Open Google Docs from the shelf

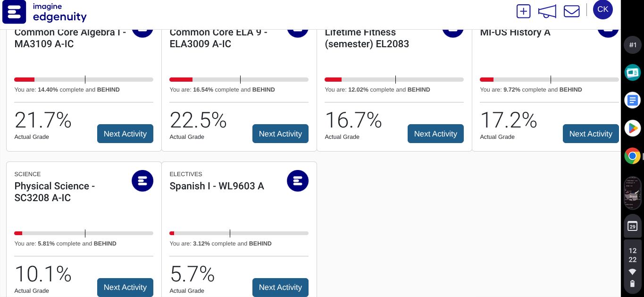click(632, 100)
